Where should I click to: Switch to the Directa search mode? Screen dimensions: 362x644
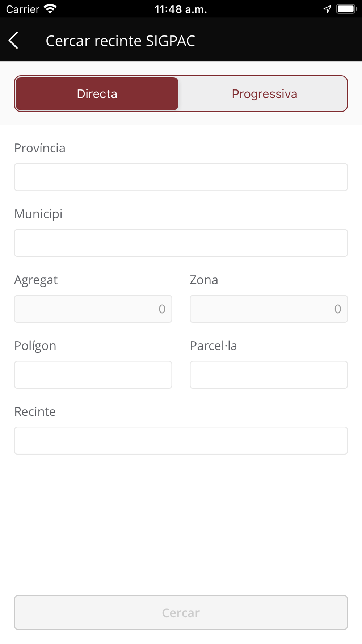click(x=97, y=94)
